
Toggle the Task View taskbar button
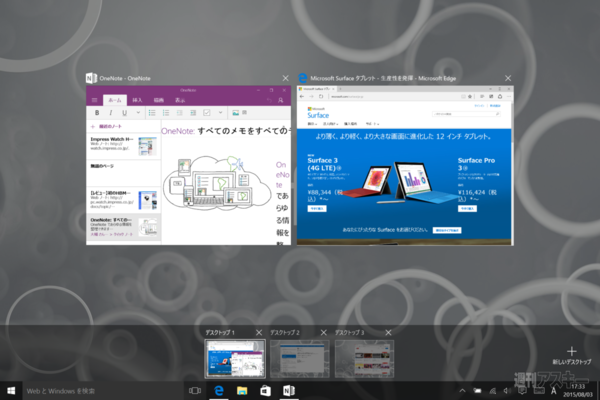pyautogui.click(x=195, y=390)
